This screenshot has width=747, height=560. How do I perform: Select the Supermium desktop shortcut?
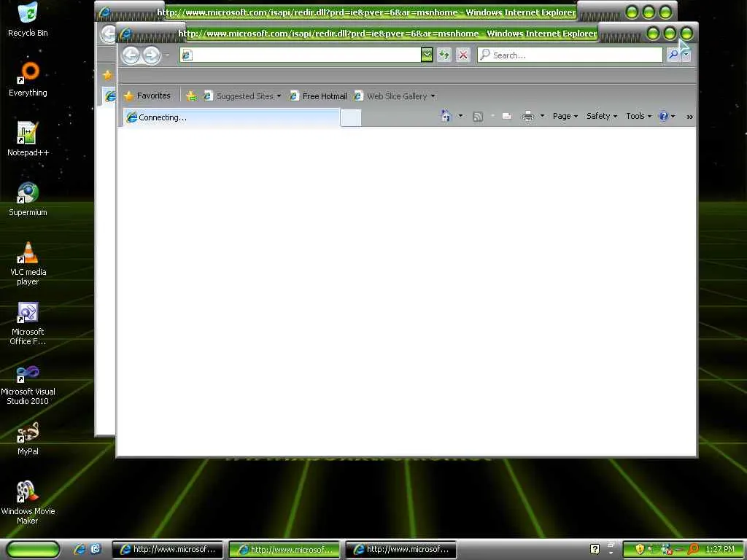tap(28, 199)
